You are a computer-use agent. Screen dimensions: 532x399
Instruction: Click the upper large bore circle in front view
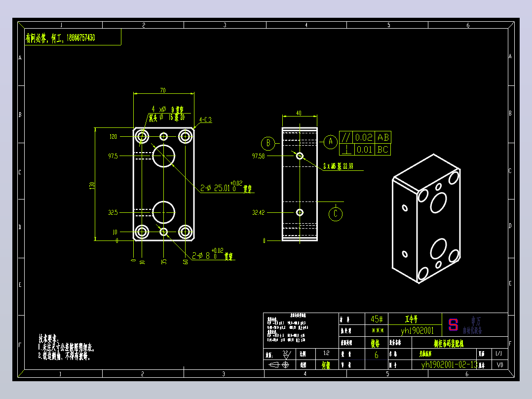tap(163, 156)
